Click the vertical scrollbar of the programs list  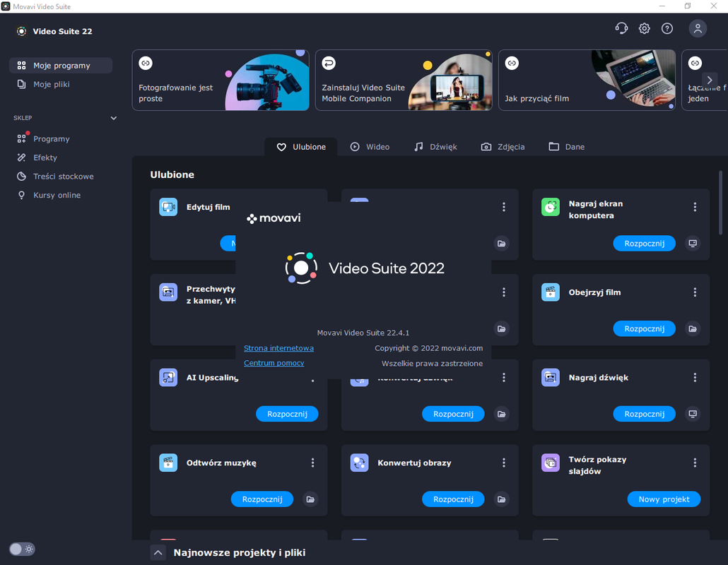(x=720, y=204)
